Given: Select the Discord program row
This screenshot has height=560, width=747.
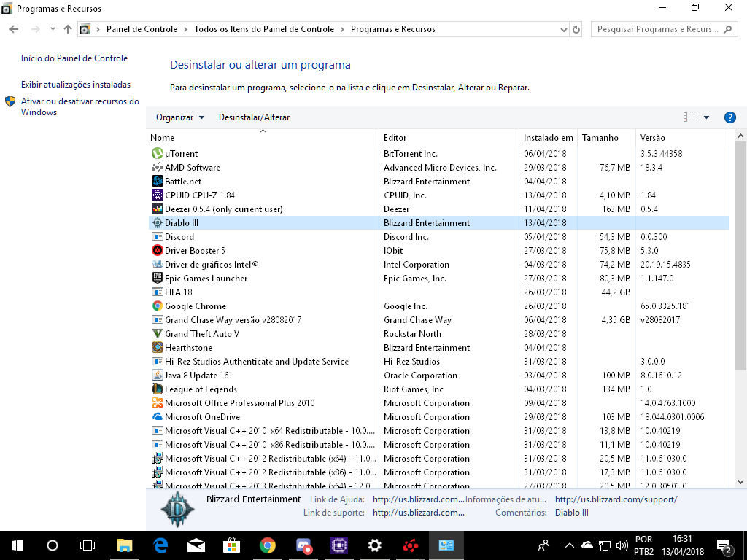Looking at the screenshot, I should coord(438,237).
